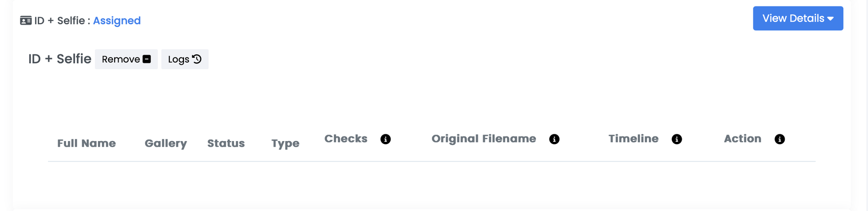Click the Status column header
This screenshot has width=868, height=211.
tap(226, 143)
